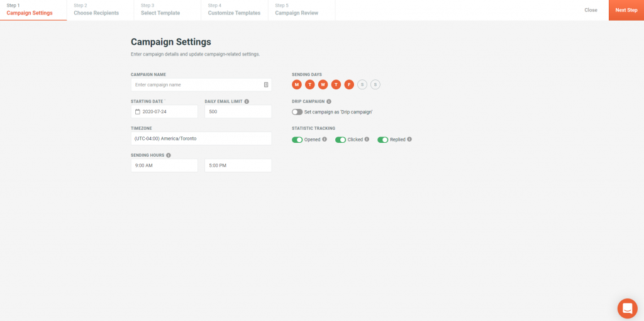Click calendar icon in Starting Date field
644x321 pixels.
tap(138, 111)
